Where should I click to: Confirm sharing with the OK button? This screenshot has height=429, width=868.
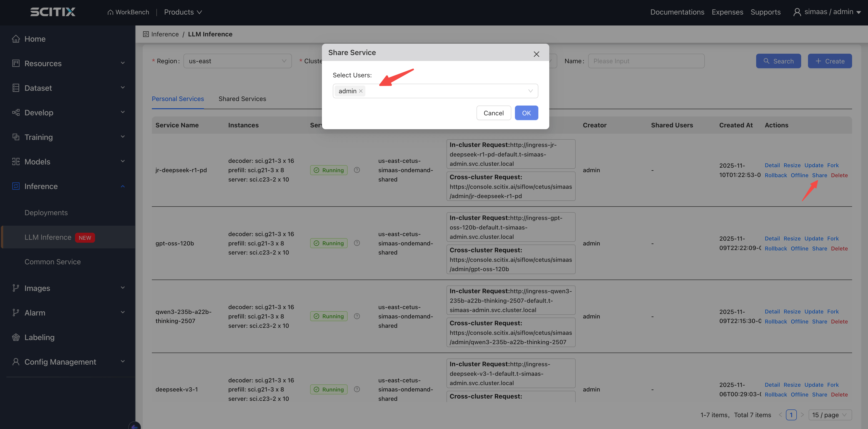click(526, 113)
